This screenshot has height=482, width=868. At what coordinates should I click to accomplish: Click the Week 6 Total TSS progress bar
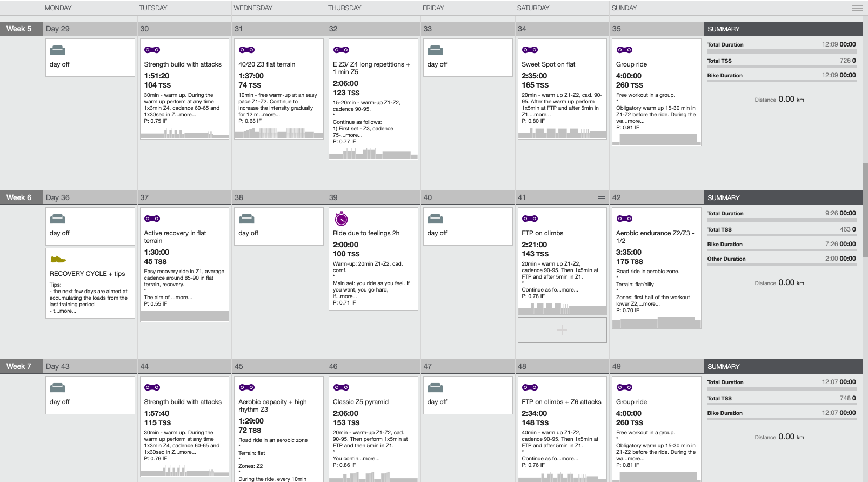point(782,236)
